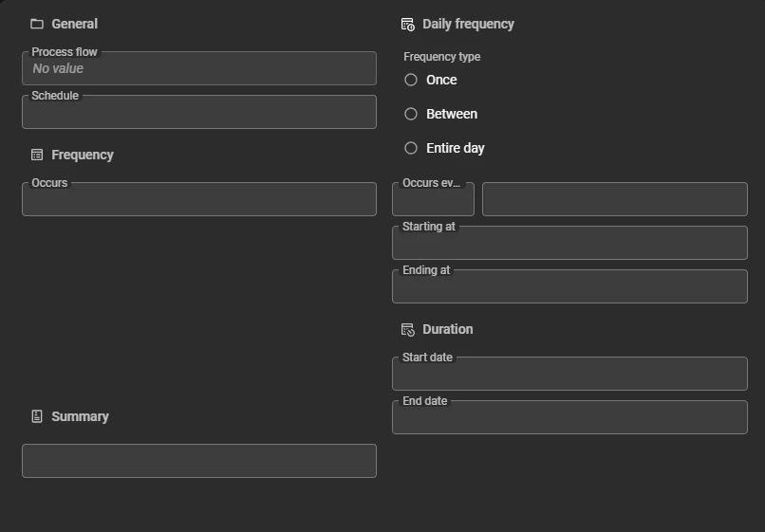The height and width of the screenshot is (532, 765).
Task: Select the Between frequency type
Action: tap(411, 114)
